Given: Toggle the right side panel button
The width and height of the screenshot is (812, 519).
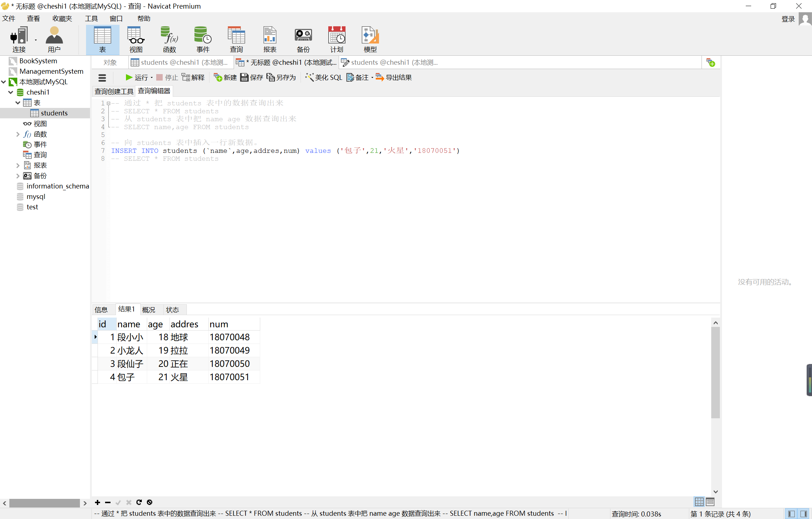Looking at the screenshot, I should [x=803, y=514].
